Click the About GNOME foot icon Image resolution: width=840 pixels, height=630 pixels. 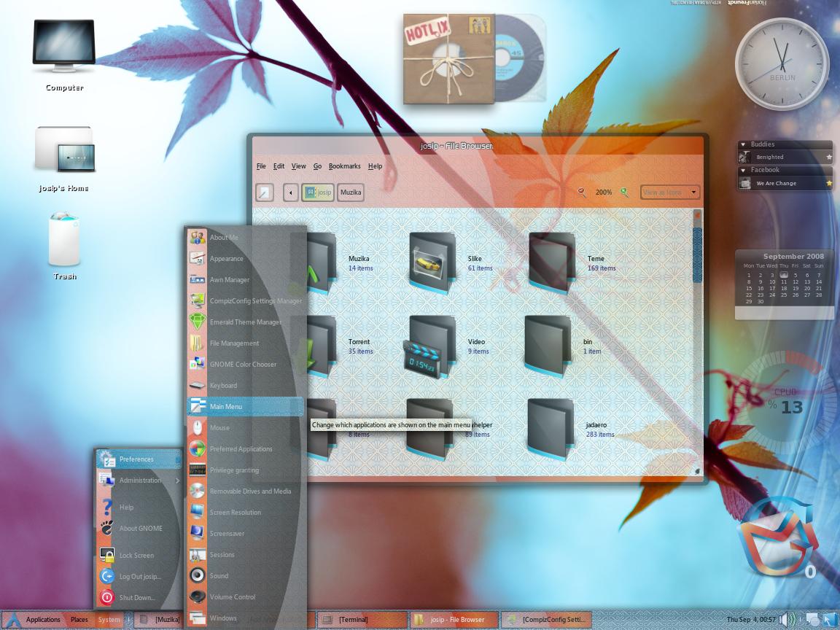pyautogui.click(x=107, y=528)
